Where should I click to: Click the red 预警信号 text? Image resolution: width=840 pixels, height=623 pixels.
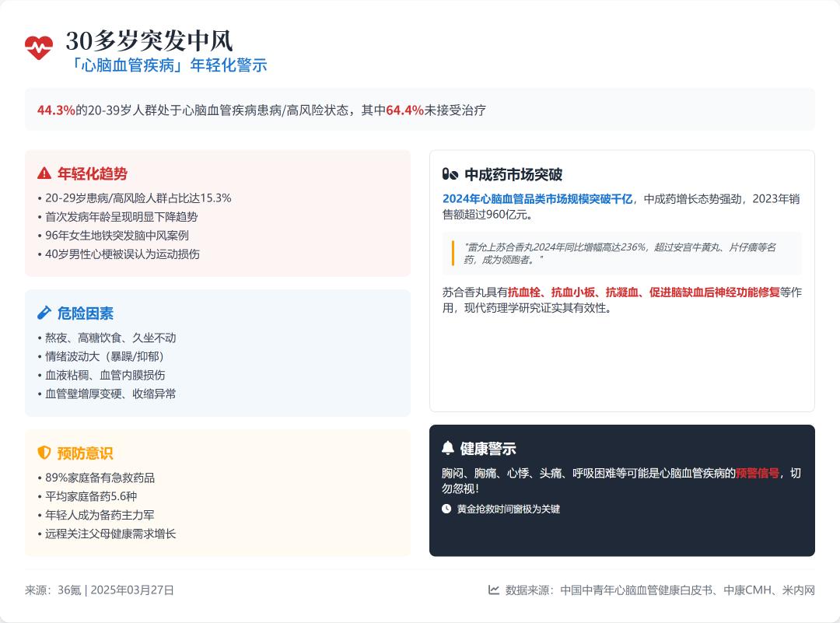758,474
